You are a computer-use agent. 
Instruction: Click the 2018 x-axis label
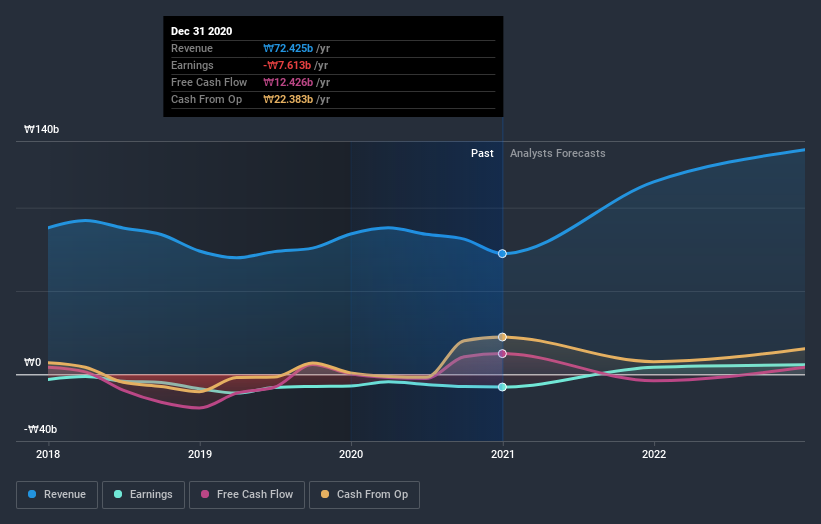(x=48, y=454)
